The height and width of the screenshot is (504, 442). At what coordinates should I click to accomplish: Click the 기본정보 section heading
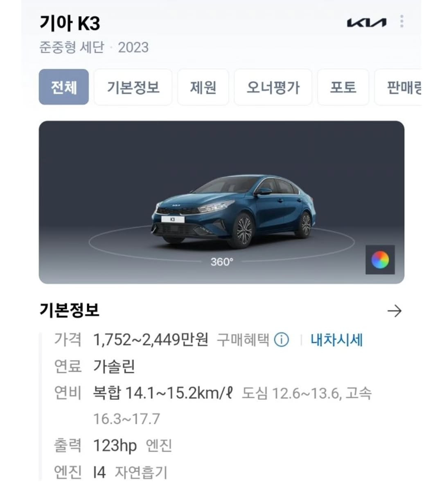(69, 310)
